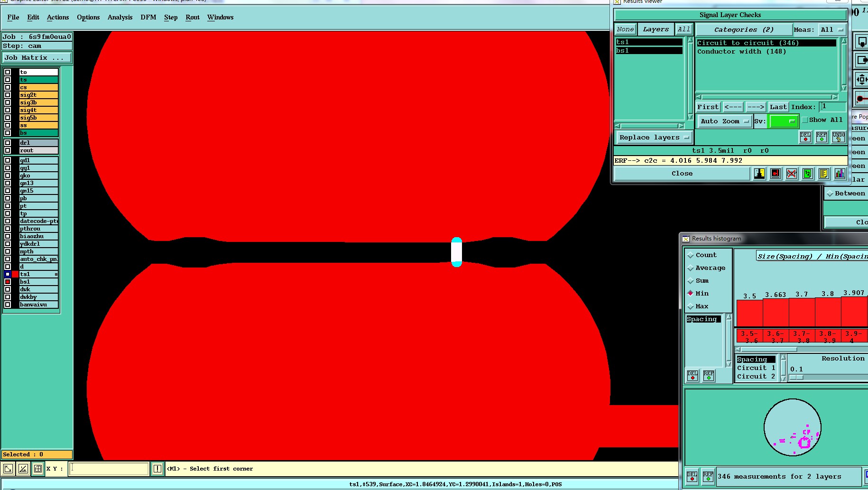868x490 pixels.
Task: Select Circuit 2 in histogram list
Action: 756,376
